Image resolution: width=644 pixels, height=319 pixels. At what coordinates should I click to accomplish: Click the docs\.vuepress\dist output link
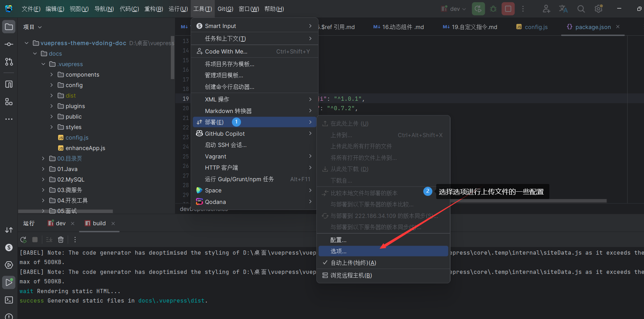point(172,301)
